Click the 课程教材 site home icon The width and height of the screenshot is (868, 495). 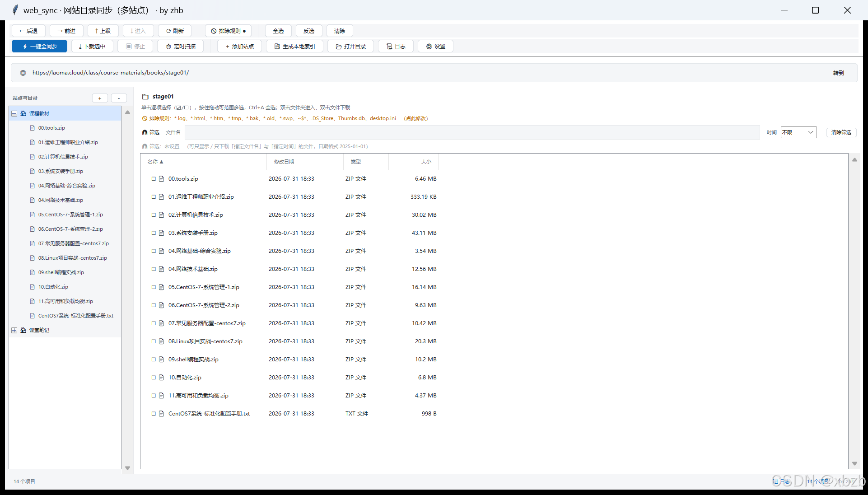23,113
